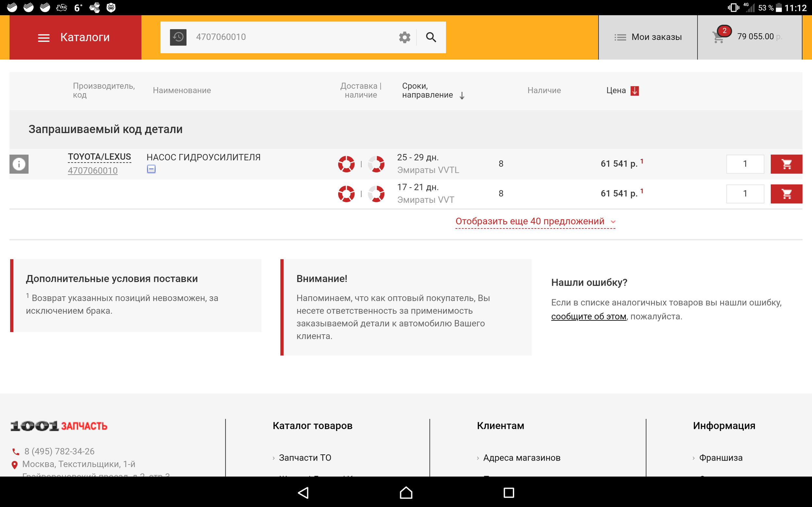Image resolution: width=812 pixels, height=507 pixels.
Task: Open TOYOTA/LEXUS manufacturer link
Action: click(99, 157)
